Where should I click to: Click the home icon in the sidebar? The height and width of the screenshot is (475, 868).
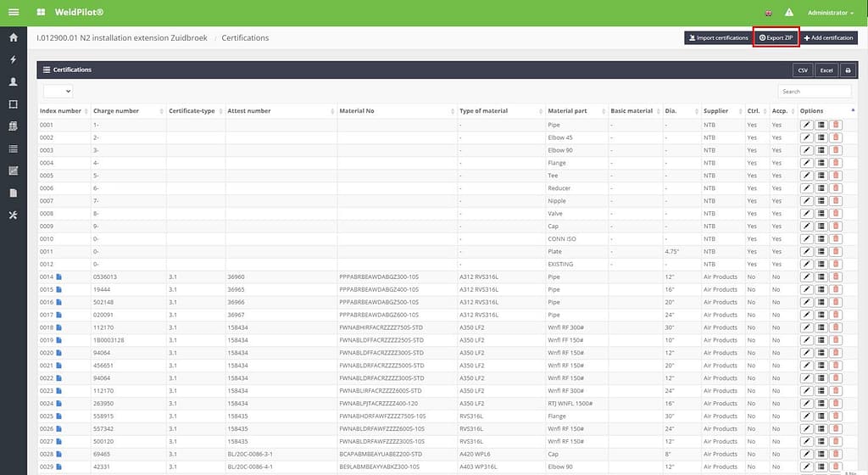coord(13,38)
